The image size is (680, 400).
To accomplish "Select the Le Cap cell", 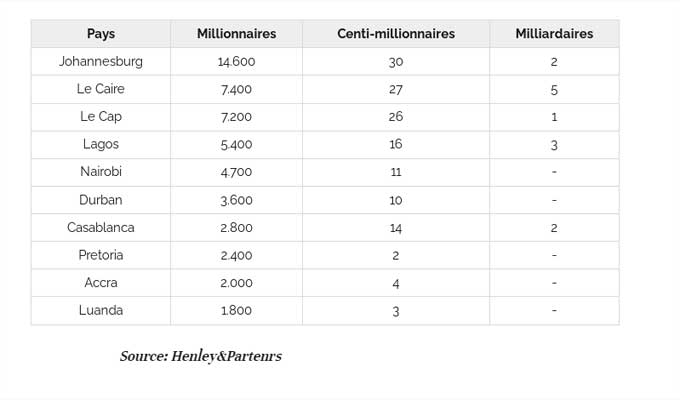I will tap(101, 117).
